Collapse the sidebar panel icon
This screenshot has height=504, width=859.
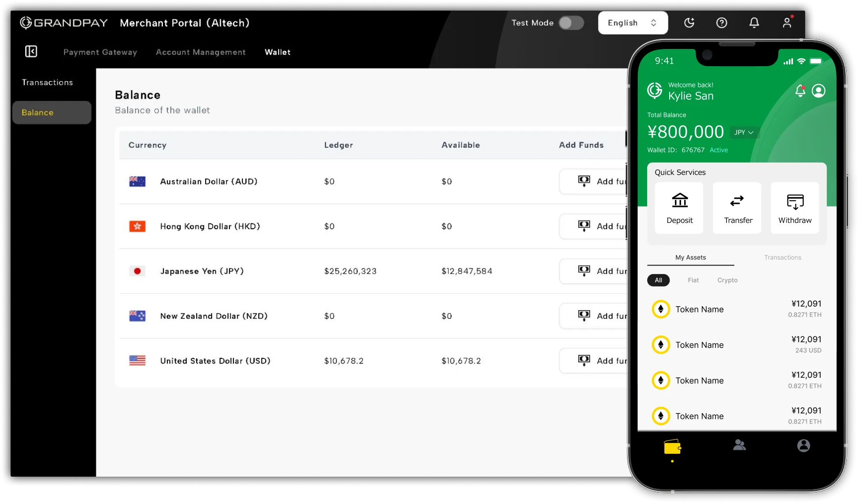[x=31, y=52]
